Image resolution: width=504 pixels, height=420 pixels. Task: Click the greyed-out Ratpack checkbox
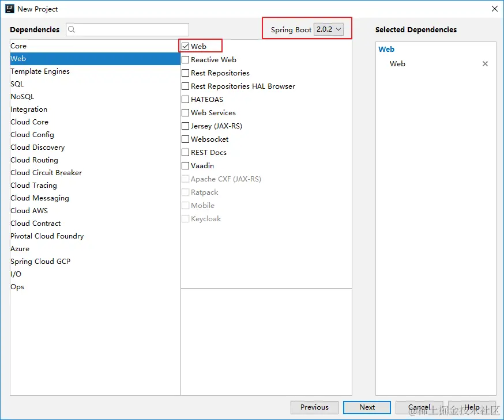186,192
